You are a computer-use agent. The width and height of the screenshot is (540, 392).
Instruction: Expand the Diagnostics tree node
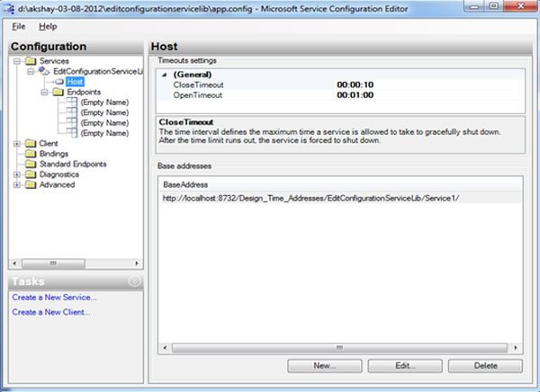16,174
